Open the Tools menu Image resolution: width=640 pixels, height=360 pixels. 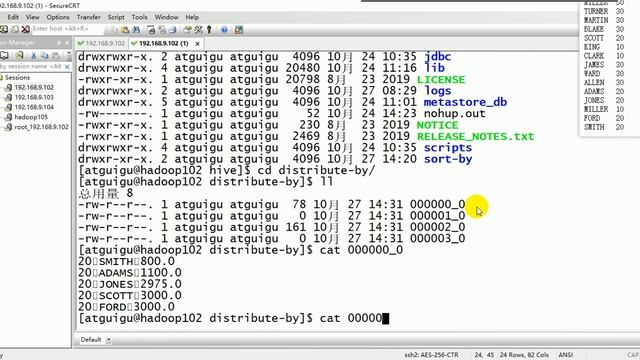(139, 17)
